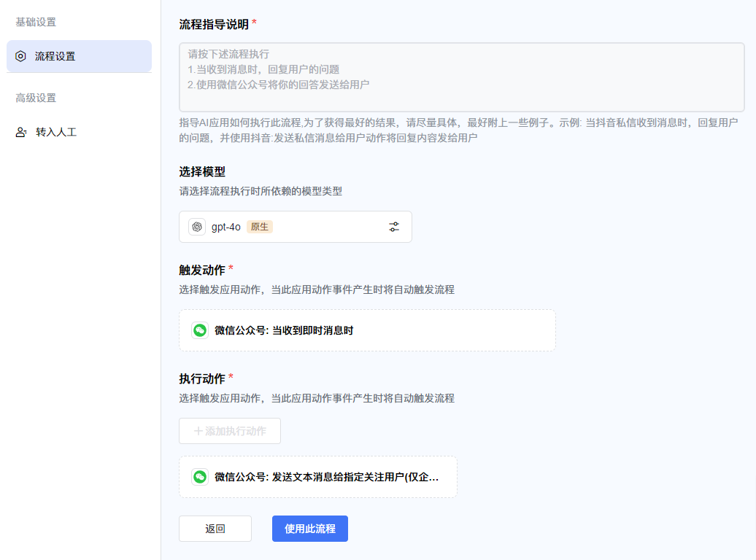Click the person icon beside 转入人工
The image size is (756, 560).
click(21, 132)
